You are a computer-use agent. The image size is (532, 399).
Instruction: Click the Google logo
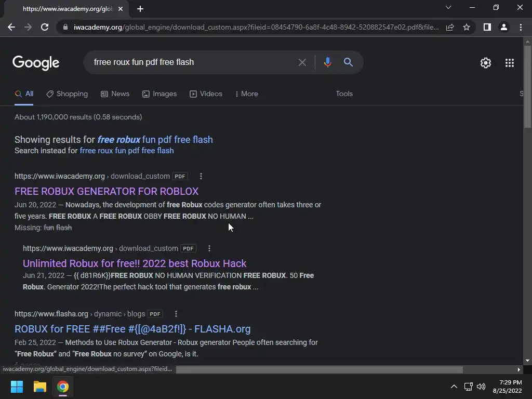coord(36,63)
